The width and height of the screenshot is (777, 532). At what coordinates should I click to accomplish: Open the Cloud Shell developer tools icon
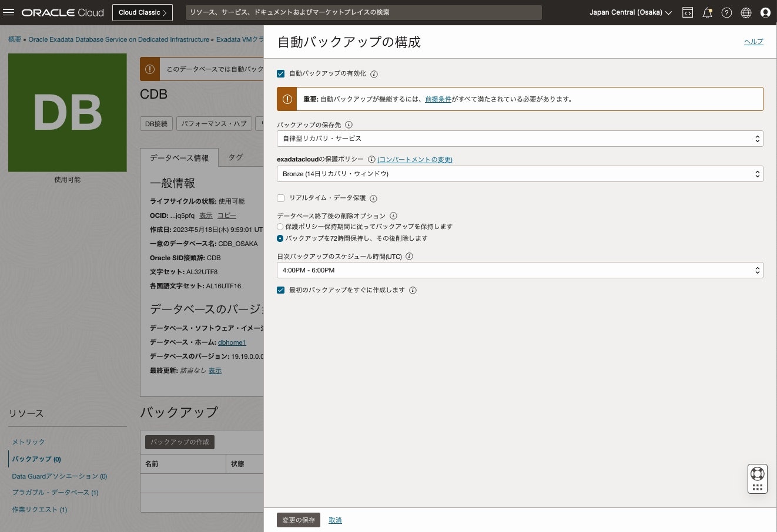687,12
